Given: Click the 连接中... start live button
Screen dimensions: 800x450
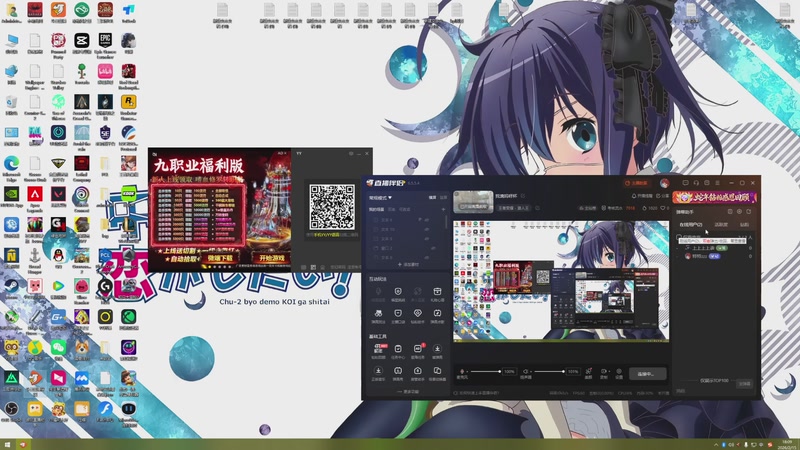Looking at the screenshot, I should pyautogui.click(x=647, y=374).
